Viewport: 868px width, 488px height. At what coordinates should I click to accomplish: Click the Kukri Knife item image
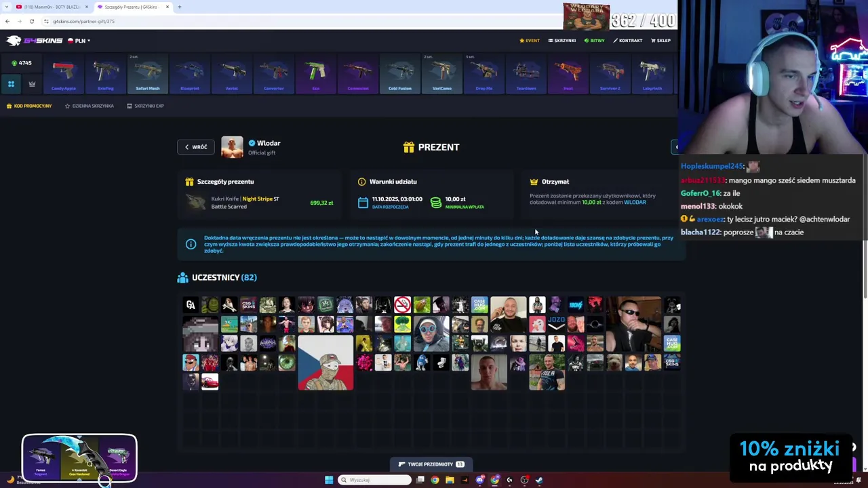(x=196, y=202)
